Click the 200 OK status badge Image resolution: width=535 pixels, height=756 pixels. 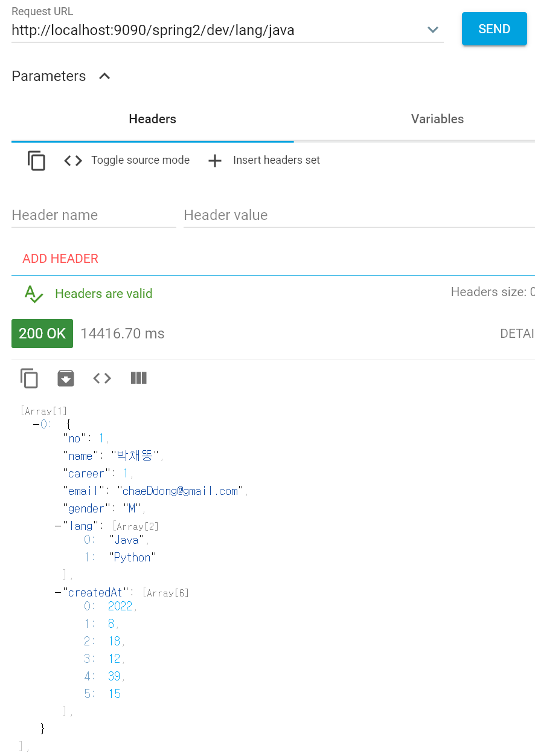[x=42, y=334]
